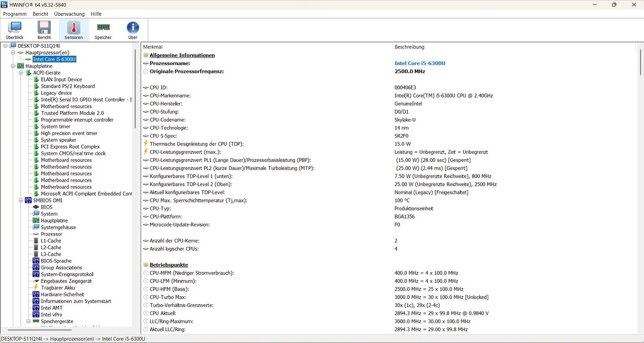Screen dimensions: 644x343
Task: Click the Speicher memory icon
Action: click(x=103, y=30)
